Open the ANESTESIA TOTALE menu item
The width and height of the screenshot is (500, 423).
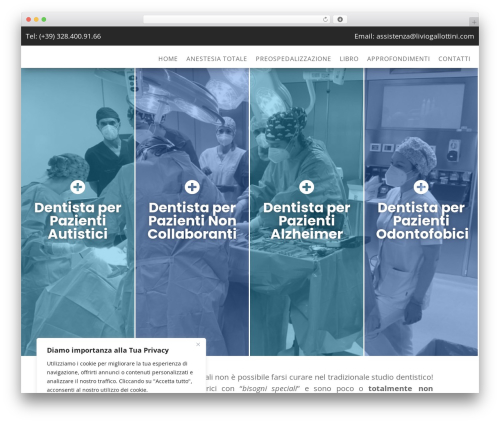click(x=216, y=59)
